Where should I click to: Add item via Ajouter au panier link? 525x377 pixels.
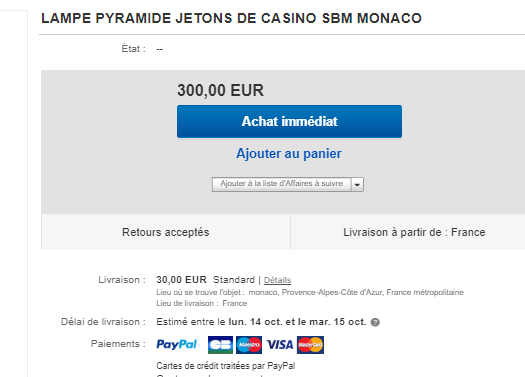[289, 154]
